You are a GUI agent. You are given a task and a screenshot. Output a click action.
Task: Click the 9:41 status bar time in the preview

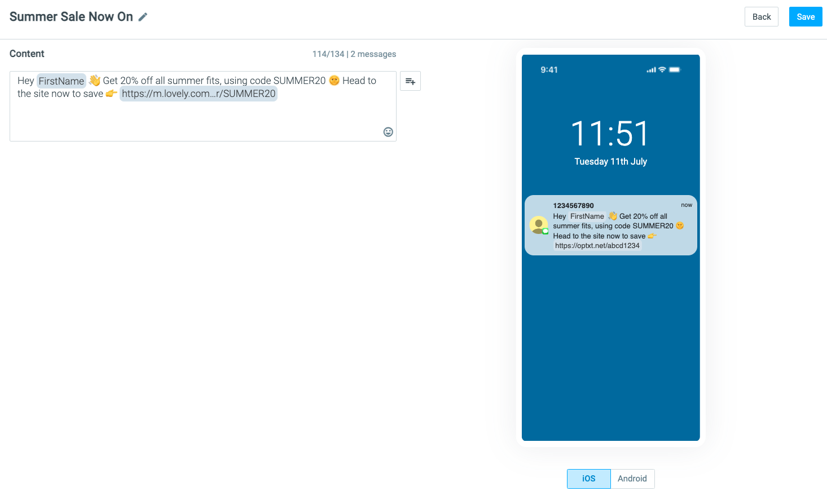pyautogui.click(x=549, y=70)
